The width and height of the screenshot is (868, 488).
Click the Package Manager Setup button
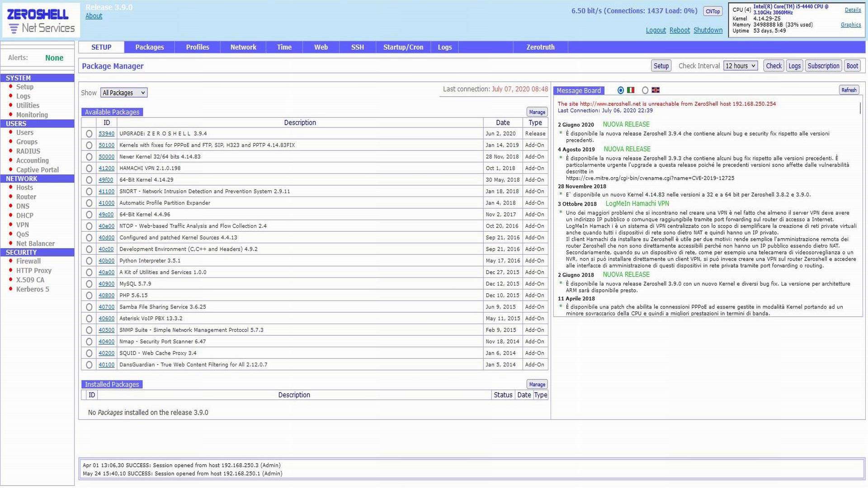point(661,66)
